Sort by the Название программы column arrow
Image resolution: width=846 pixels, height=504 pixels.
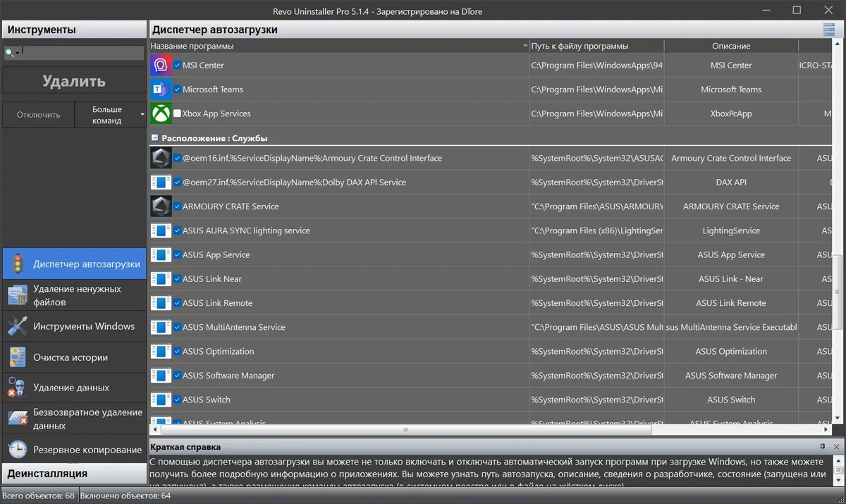pyautogui.click(x=525, y=46)
